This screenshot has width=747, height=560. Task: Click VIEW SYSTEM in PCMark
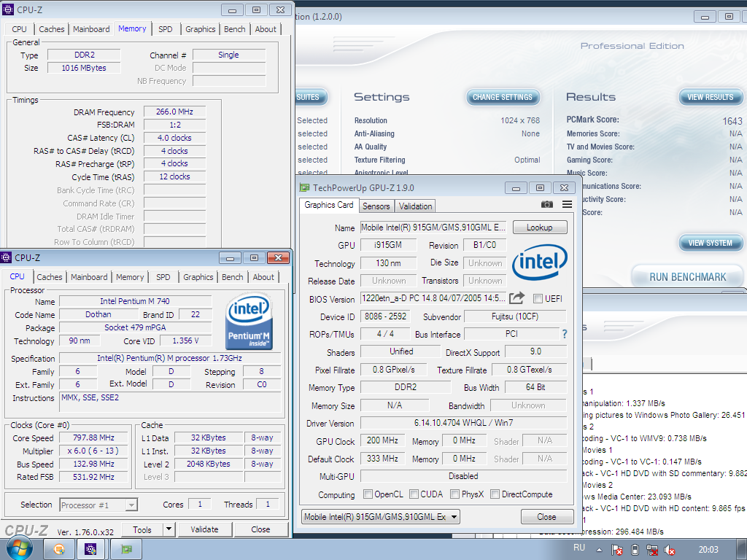coord(711,243)
